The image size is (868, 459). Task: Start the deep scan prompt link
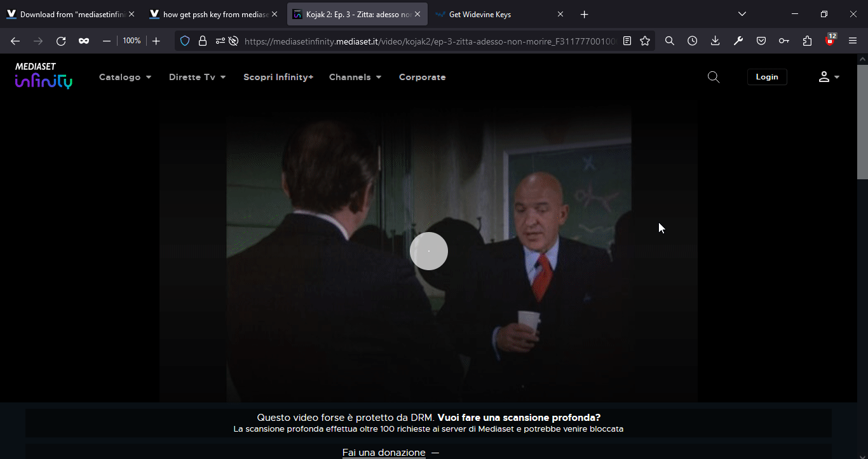tap(519, 418)
